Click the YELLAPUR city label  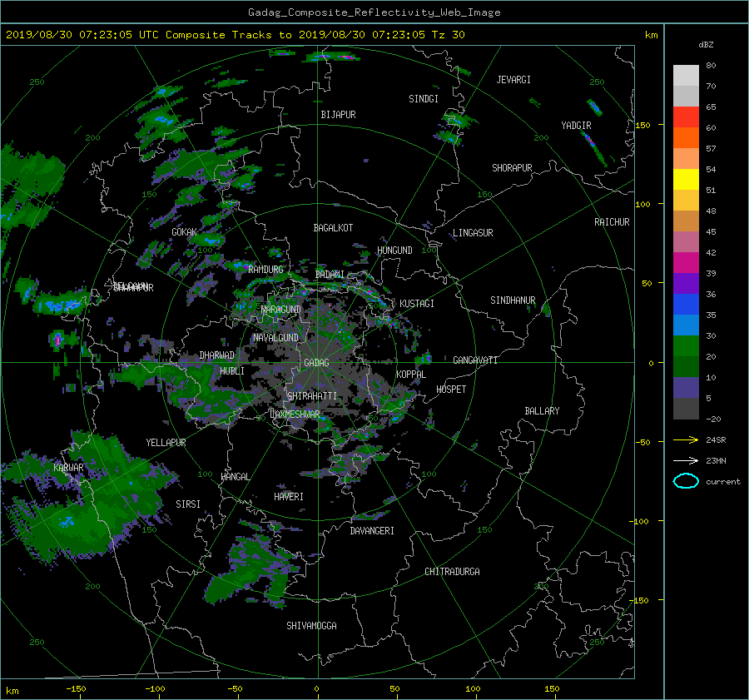166,443
